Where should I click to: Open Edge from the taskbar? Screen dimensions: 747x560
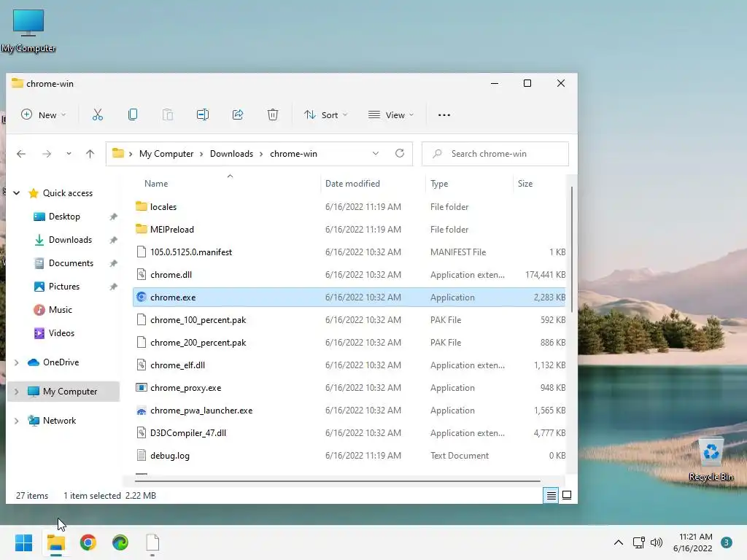coord(120,542)
